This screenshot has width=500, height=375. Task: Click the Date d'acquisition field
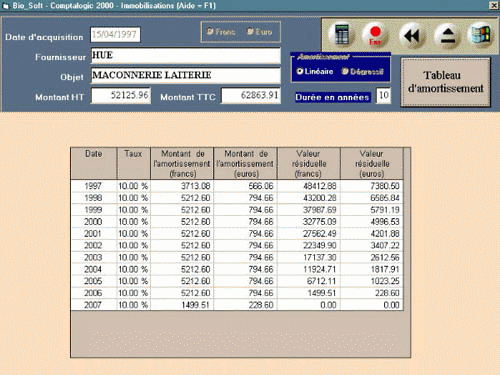(115, 34)
